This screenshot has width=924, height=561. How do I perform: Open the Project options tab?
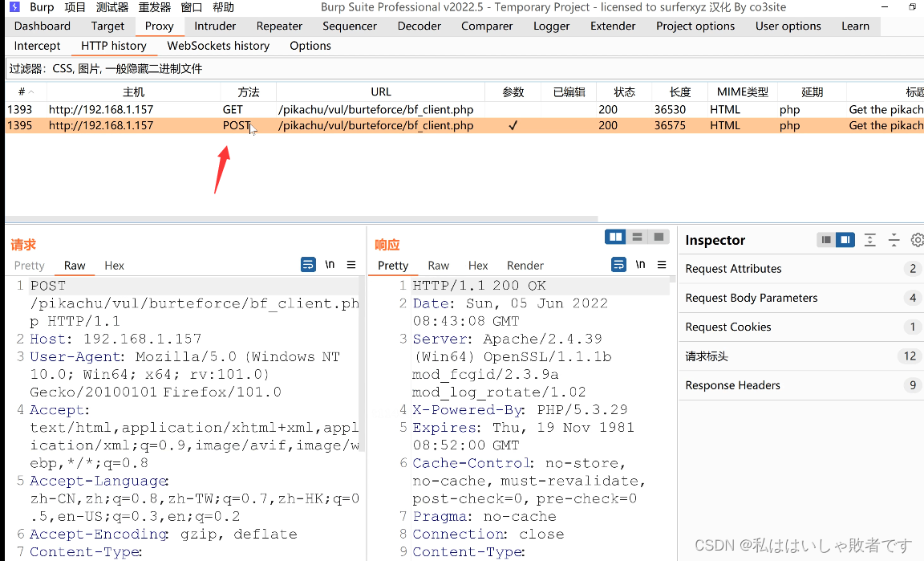695,26
